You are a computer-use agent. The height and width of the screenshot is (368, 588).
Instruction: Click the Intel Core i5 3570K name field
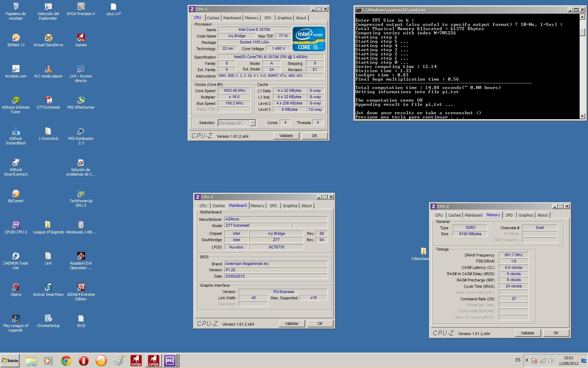click(x=254, y=29)
